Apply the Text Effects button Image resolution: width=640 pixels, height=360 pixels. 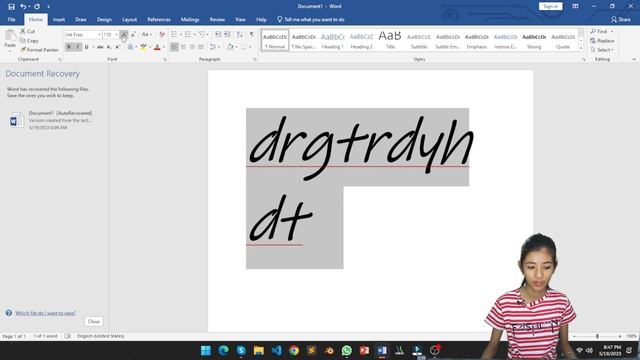click(130, 47)
